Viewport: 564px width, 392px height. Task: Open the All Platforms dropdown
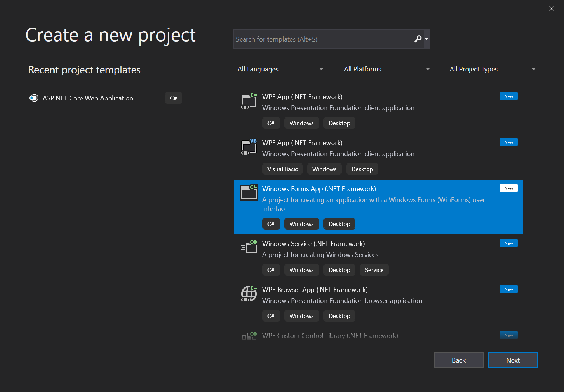coord(386,69)
